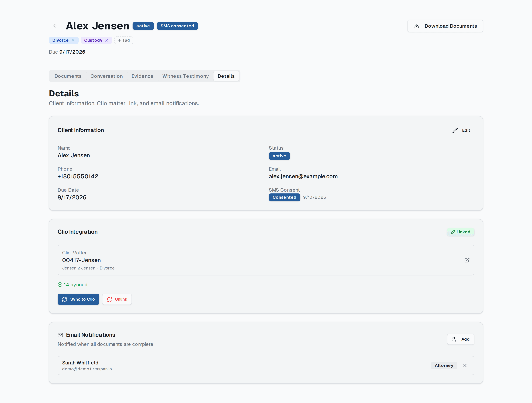The width and height of the screenshot is (532, 403).
Task: Open the Evidence tab
Action: pos(142,76)
